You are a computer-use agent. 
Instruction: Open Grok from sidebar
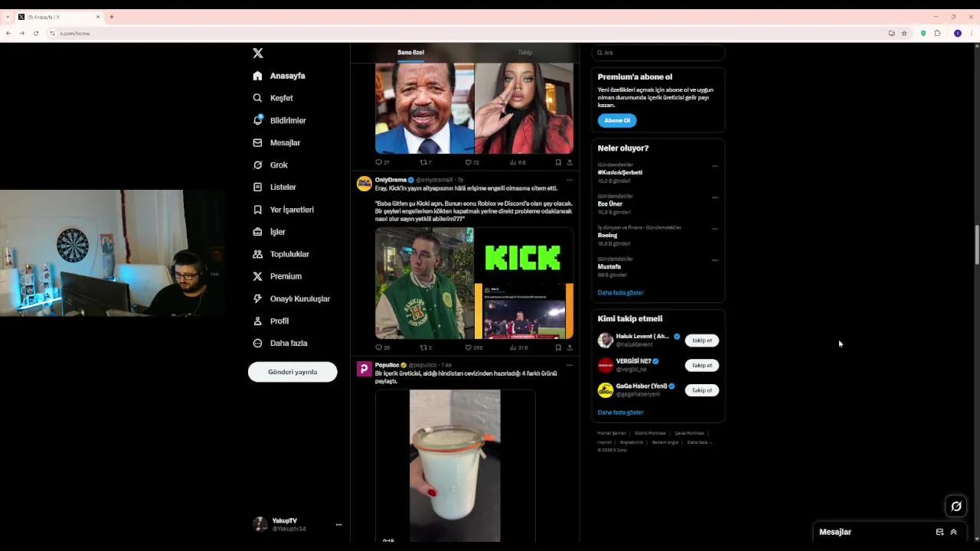(270, 165)
